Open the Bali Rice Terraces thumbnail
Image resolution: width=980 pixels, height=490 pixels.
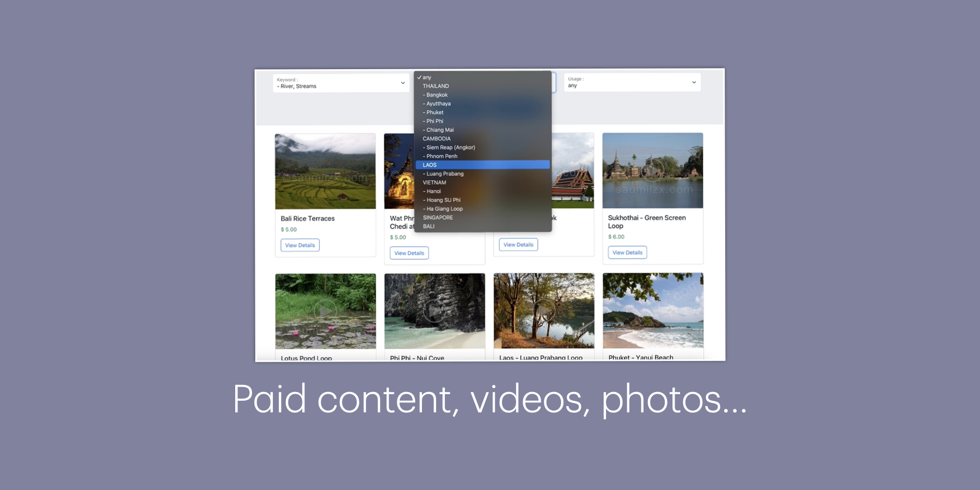pos(326,171)
